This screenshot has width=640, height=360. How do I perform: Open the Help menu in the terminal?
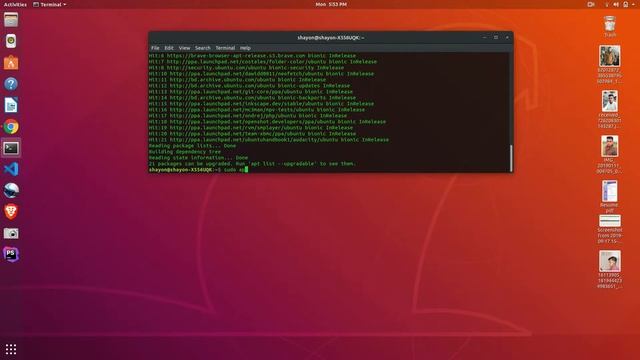245,48
